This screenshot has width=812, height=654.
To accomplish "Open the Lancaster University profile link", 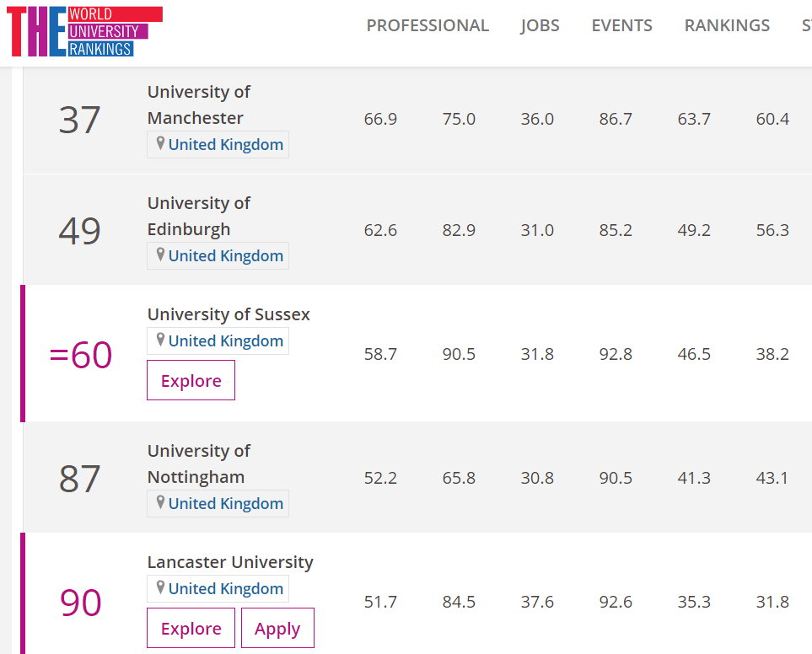I will click(230, 562).
